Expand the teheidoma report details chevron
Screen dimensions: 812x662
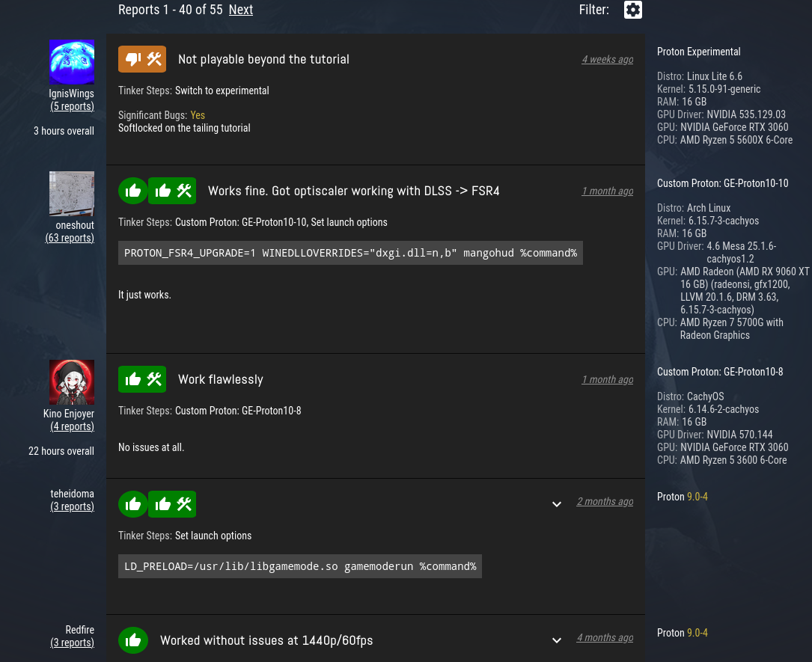tap(557, 504)
